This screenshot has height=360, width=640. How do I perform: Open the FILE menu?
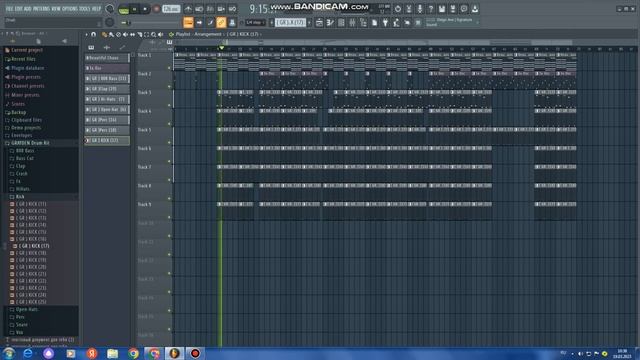(9, 9)
